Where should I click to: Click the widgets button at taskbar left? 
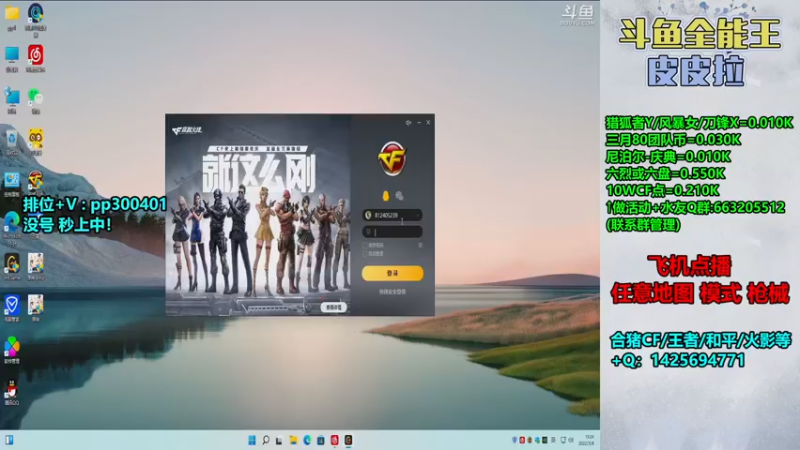(9, 440)
